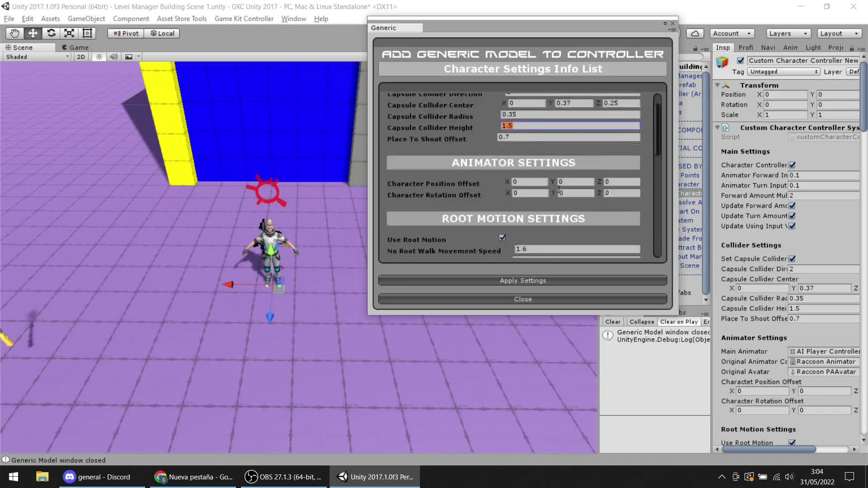Select the Rotate tool
The image size is (868, 488).
[51, 33]
